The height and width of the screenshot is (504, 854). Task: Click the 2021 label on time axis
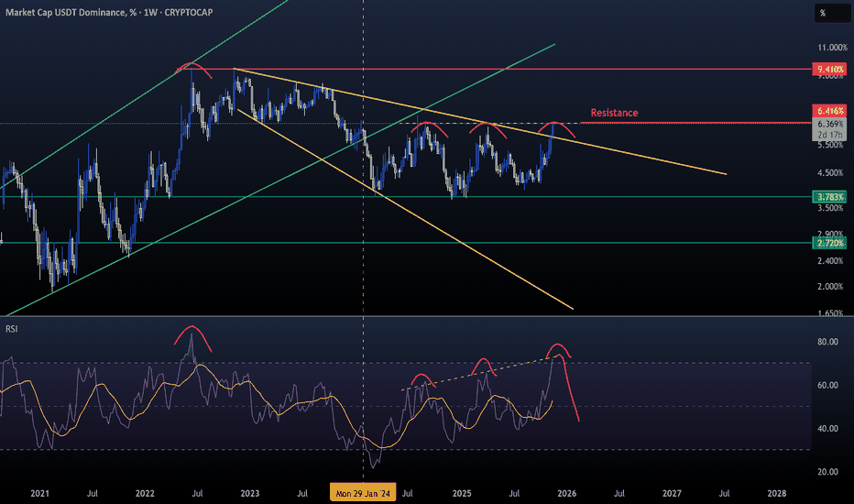click(x=39, y=494)
